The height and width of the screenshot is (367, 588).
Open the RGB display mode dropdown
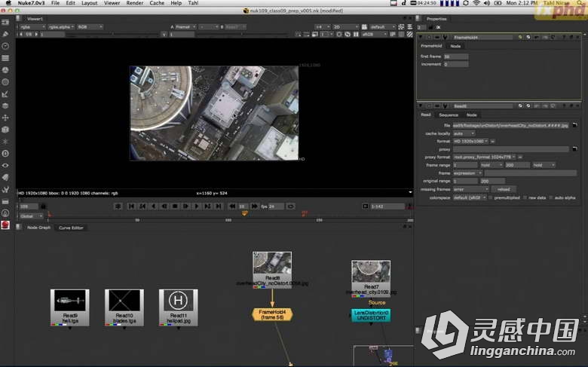tap(90, 27)
